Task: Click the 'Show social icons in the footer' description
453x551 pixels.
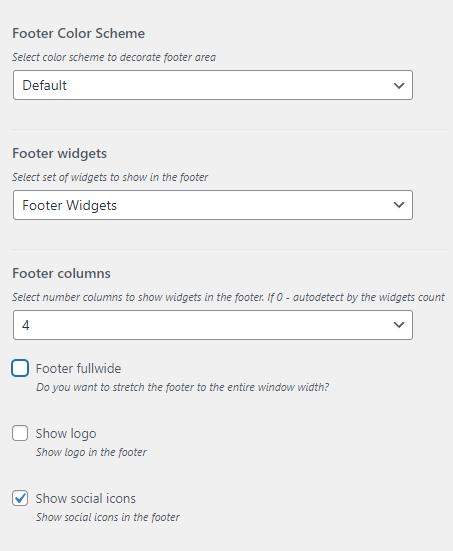Action: [108, 517]
